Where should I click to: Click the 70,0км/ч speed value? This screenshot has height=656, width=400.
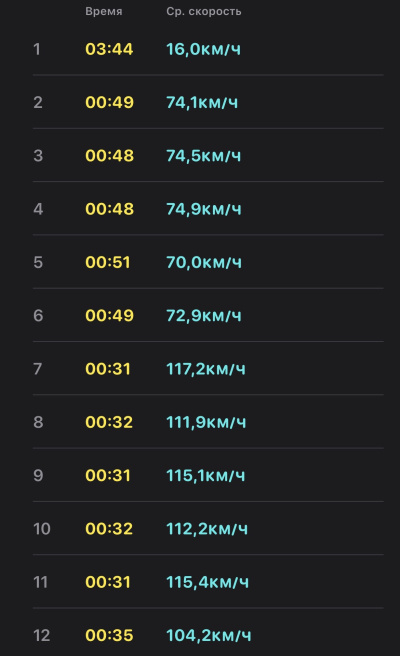point(204,262)
